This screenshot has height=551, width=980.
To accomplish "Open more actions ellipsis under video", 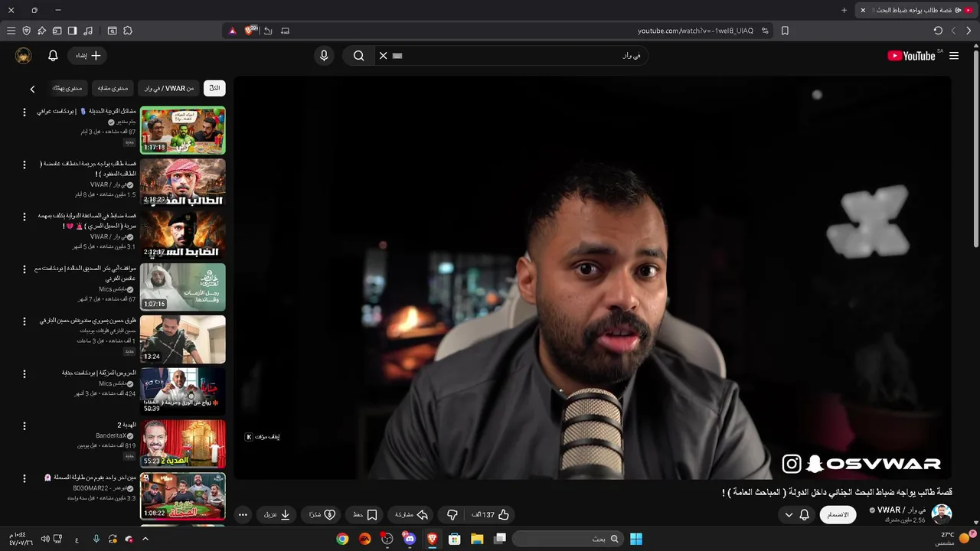I will pos(243,515).
